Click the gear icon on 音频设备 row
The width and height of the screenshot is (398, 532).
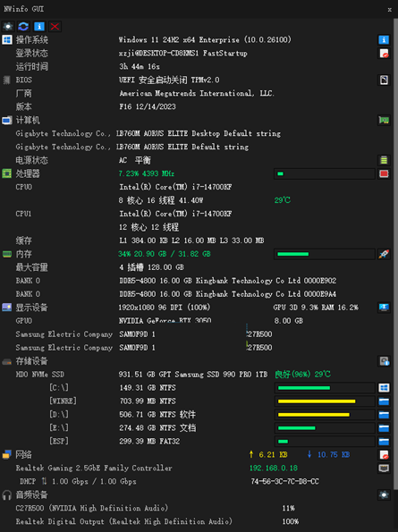point(384,495)
